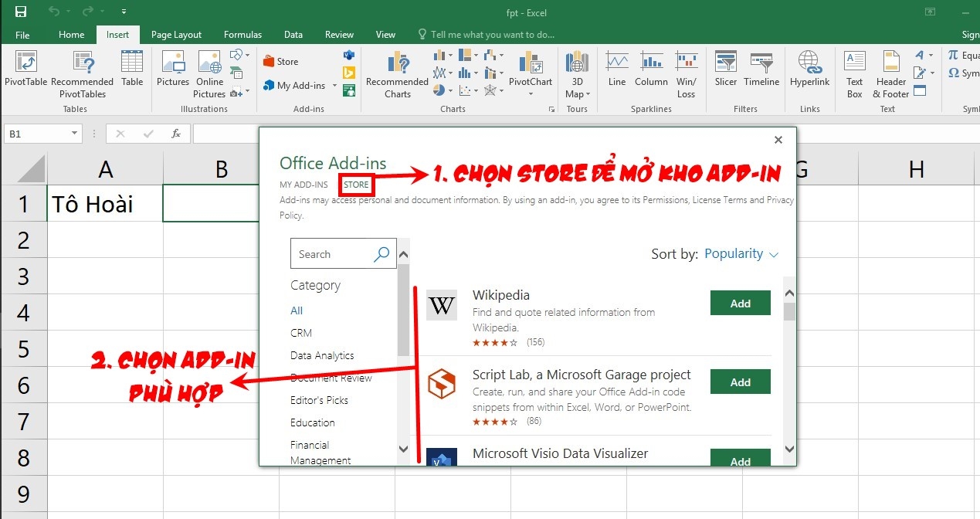Switch to STORE tab in dialog

tap(356, 185)
